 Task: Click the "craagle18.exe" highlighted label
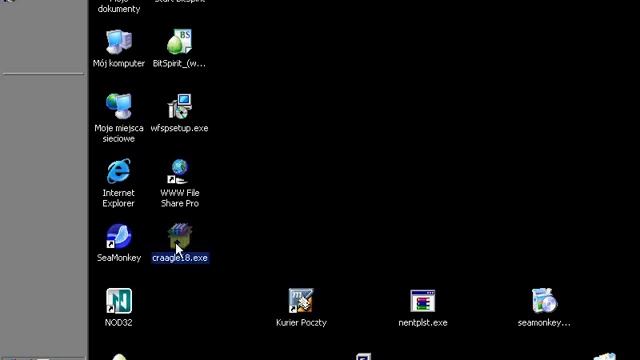180,258
